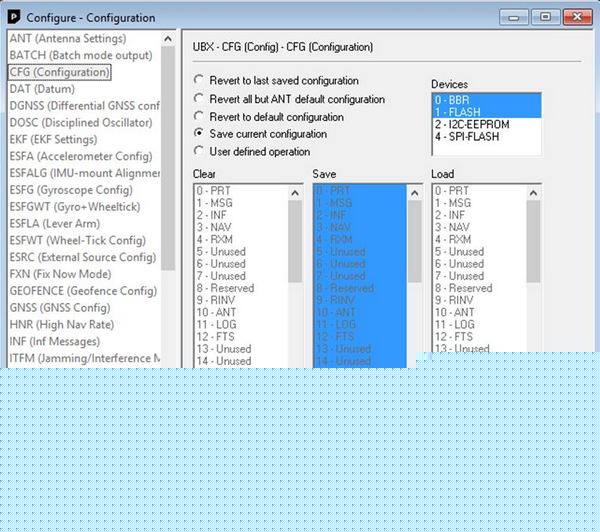Select Revert to last saved configuration
Viewport: 600px width, 532px height.
(200, 81)
